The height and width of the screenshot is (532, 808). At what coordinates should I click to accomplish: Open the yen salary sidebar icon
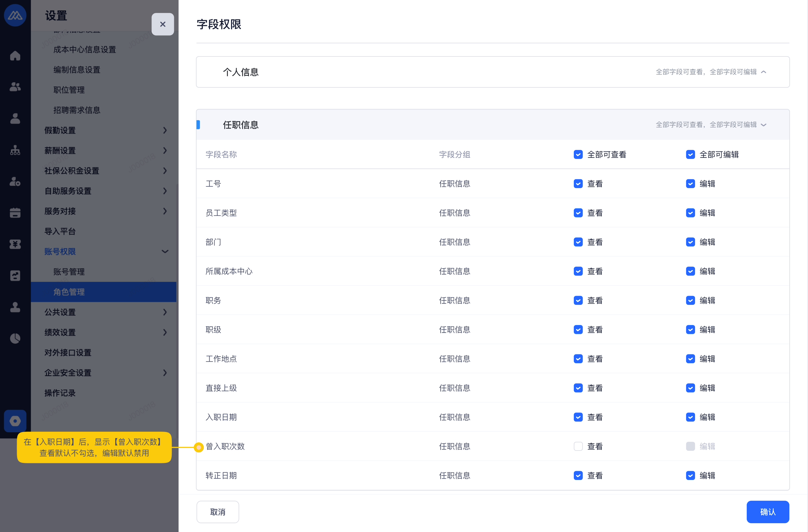[15, 244]
